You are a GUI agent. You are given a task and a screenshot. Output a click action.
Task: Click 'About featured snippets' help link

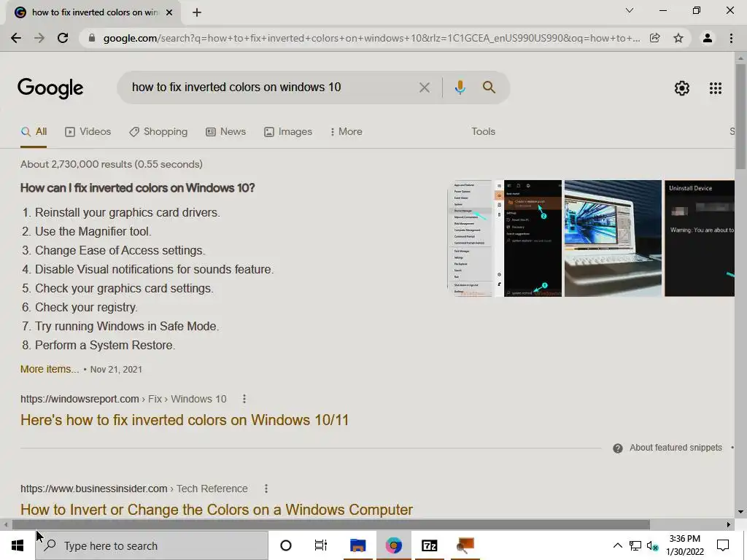click(676, 448)
